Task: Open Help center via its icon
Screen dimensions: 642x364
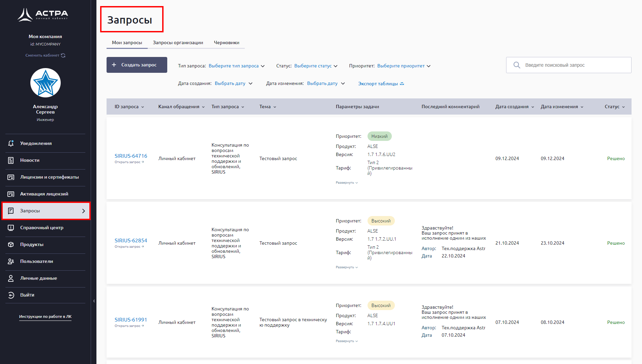Action: tap(11, 227)
